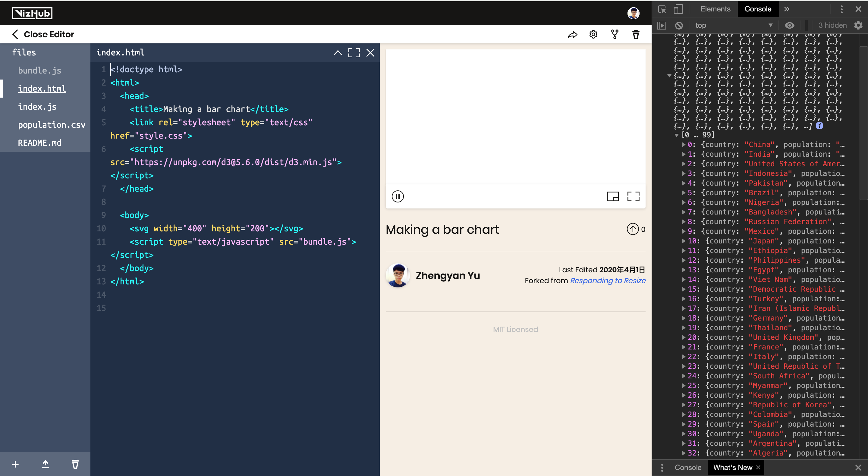Toggle DevTools console sidebar panel
The height and width of the screenshot is (476, 868).
[x=662, y=26]
